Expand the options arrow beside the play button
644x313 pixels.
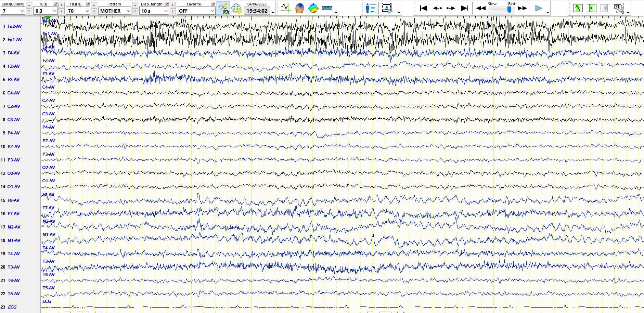point(548,13)
